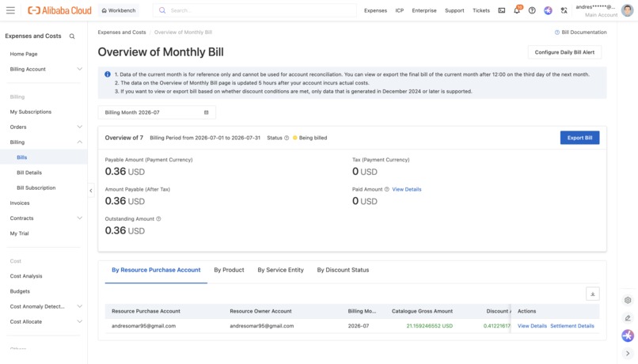Image resolution: width=638 pixels, height=364 pixels.
Task: Open the Support top menu
Action: (x=454, y=10)
